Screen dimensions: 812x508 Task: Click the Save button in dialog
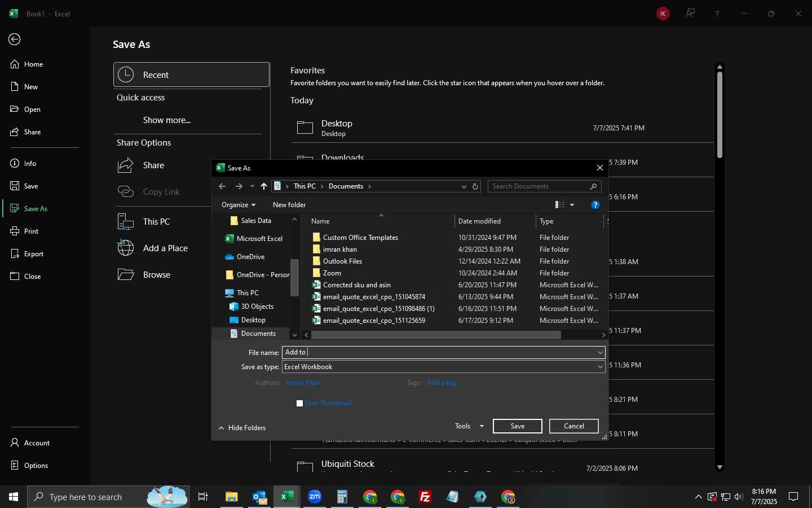[x=518, y=426]
